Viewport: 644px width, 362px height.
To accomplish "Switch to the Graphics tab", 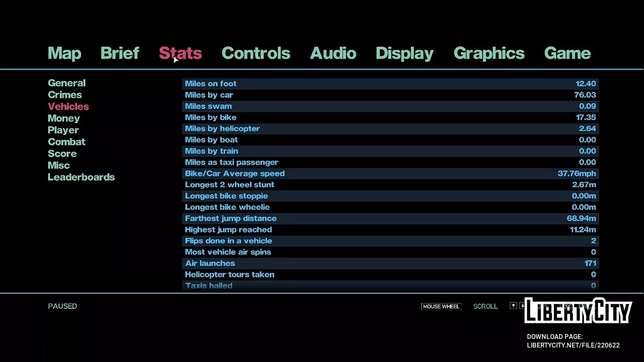I will (x=489, y=53).
